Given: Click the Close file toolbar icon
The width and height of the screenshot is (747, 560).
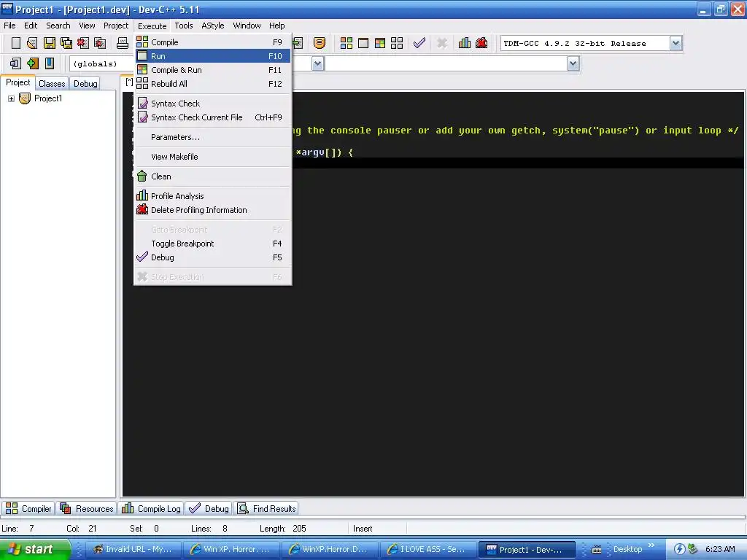Looking at the screenshot, I should 83,43.
